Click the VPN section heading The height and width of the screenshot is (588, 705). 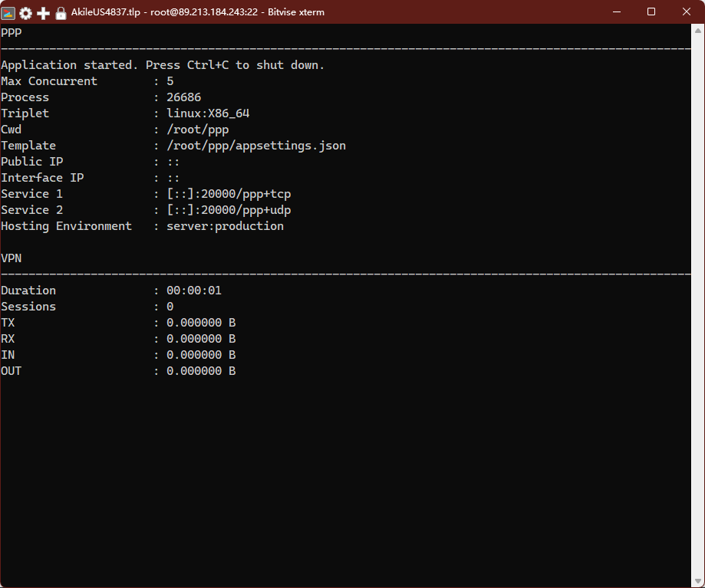coord(12,258)
